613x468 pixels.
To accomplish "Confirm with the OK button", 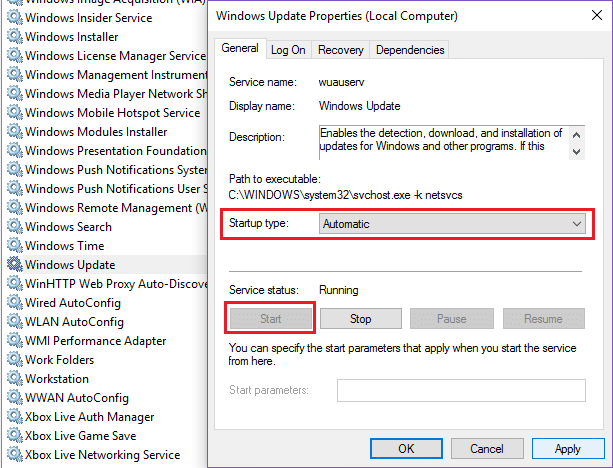I will click(406, 448).
